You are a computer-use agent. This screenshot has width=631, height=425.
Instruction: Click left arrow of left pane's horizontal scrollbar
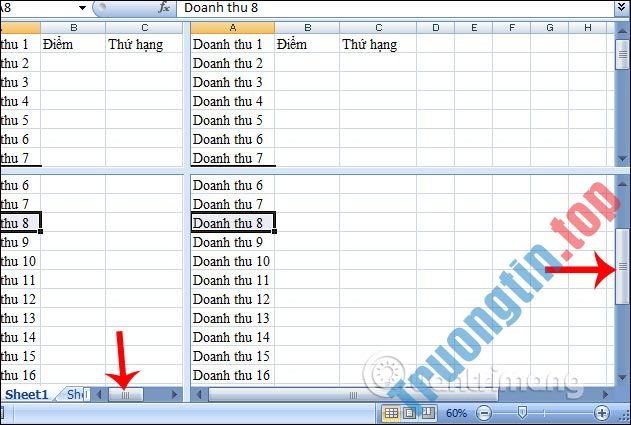(99, 395)
